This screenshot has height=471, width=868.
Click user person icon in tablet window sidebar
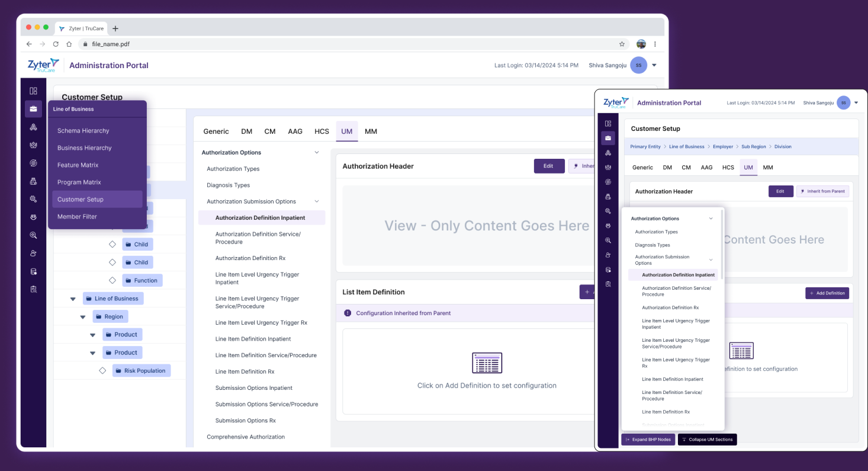(607, 255)
